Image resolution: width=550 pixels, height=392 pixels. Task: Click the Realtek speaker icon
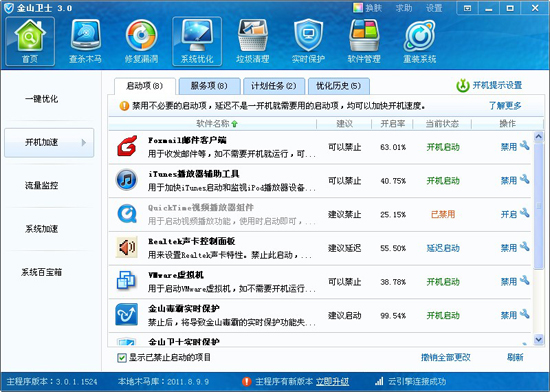coord(127,247)
